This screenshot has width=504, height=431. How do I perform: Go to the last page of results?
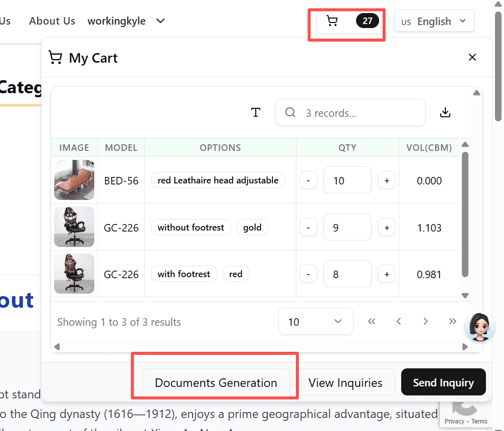click(452, 321)
